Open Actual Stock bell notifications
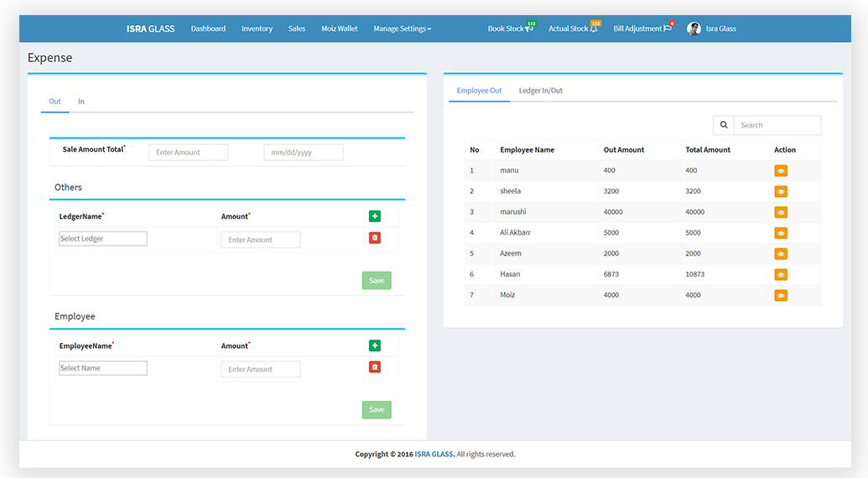 click(x=594, y=29)
